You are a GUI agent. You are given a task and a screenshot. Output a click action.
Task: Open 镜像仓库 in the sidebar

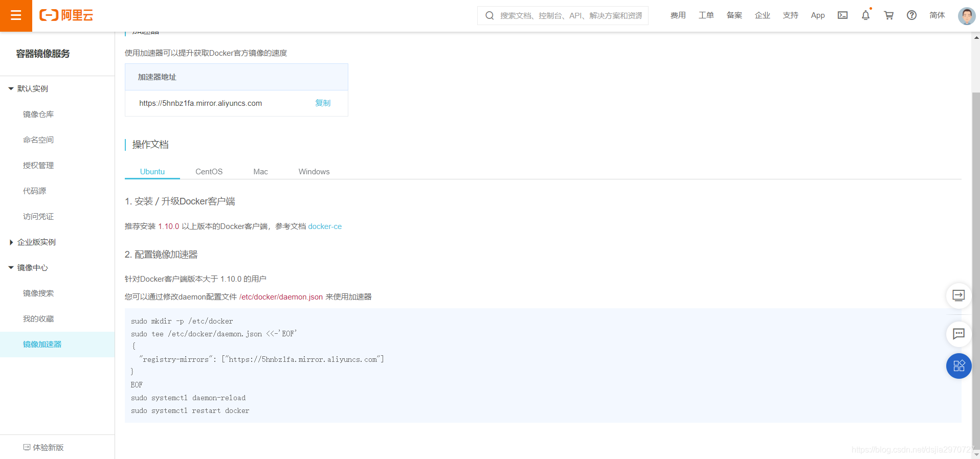38,114
